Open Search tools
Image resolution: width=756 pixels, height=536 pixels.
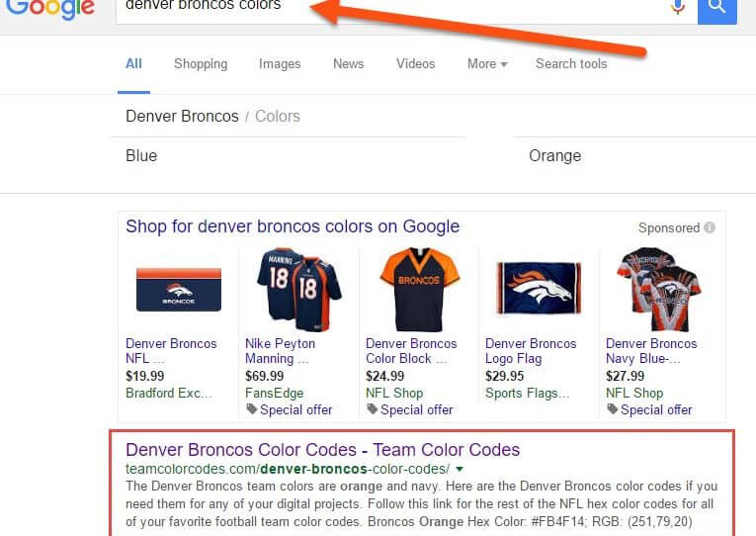[x=571, y=63]
